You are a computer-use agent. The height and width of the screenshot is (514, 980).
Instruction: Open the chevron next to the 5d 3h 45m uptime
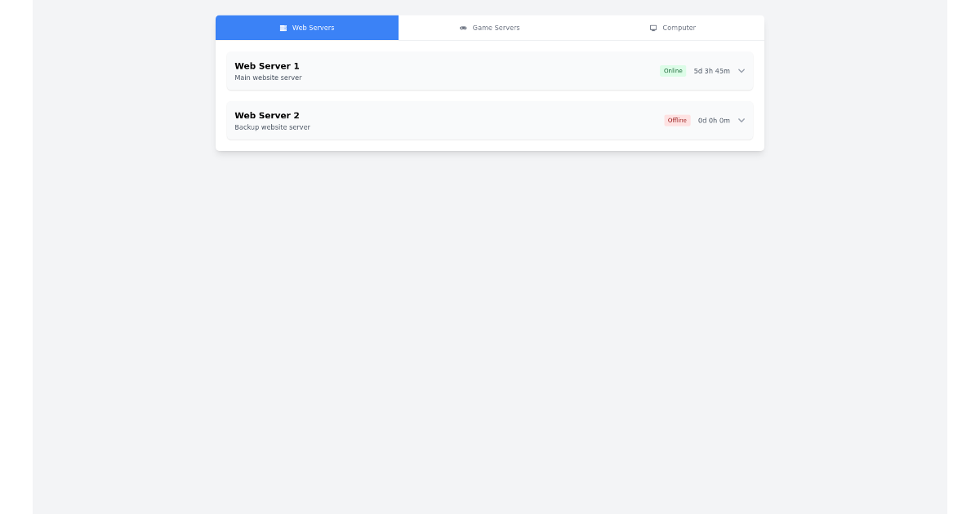click(742, 71)
